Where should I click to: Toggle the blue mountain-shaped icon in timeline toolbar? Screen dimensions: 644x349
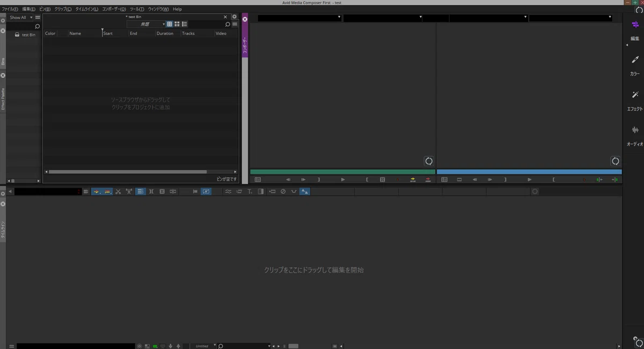pos(305,192)
